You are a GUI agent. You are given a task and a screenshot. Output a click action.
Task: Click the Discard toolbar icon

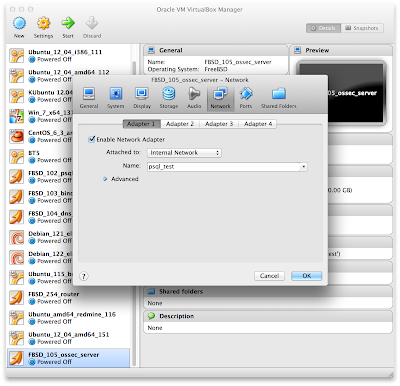point(92,23)
